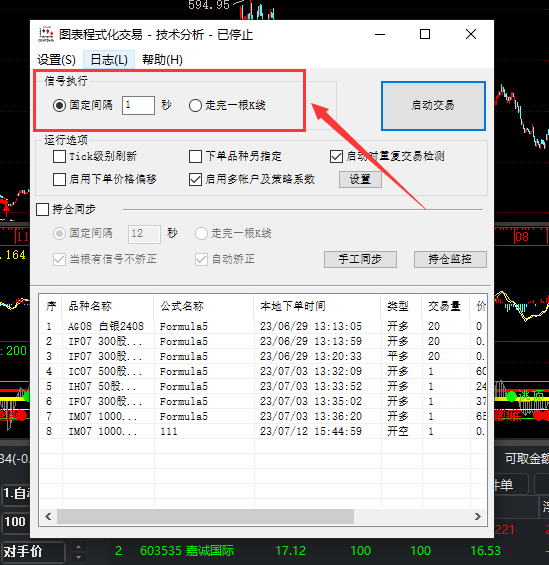Select row 8 with formula 111
The image size is (549, 565).
(263, 431)
